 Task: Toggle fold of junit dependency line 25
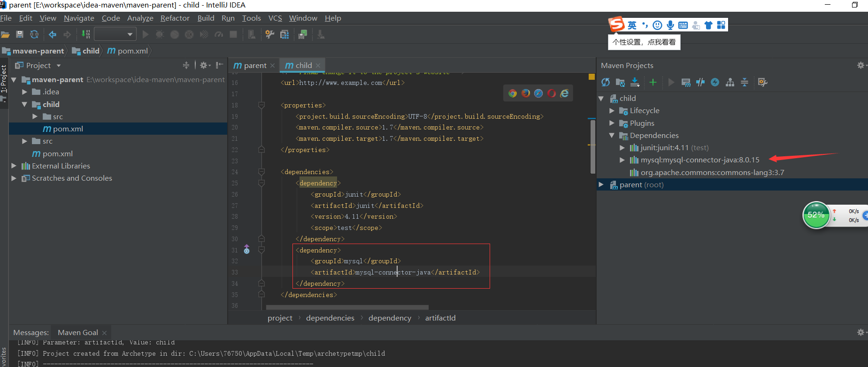point(261,183)
